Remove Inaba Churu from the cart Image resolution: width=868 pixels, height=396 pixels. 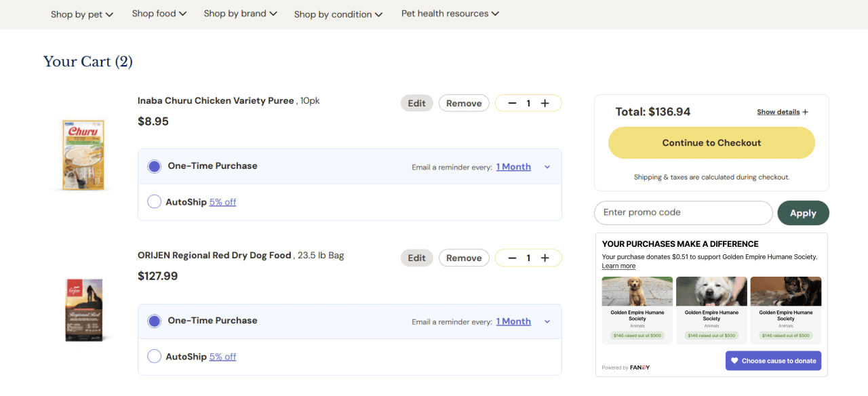[464, 103]
